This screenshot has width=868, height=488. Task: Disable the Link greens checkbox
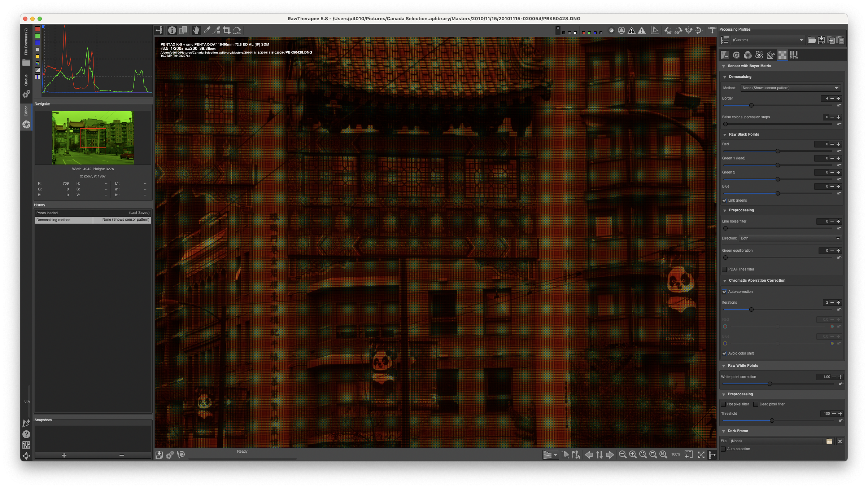point(724,201)
